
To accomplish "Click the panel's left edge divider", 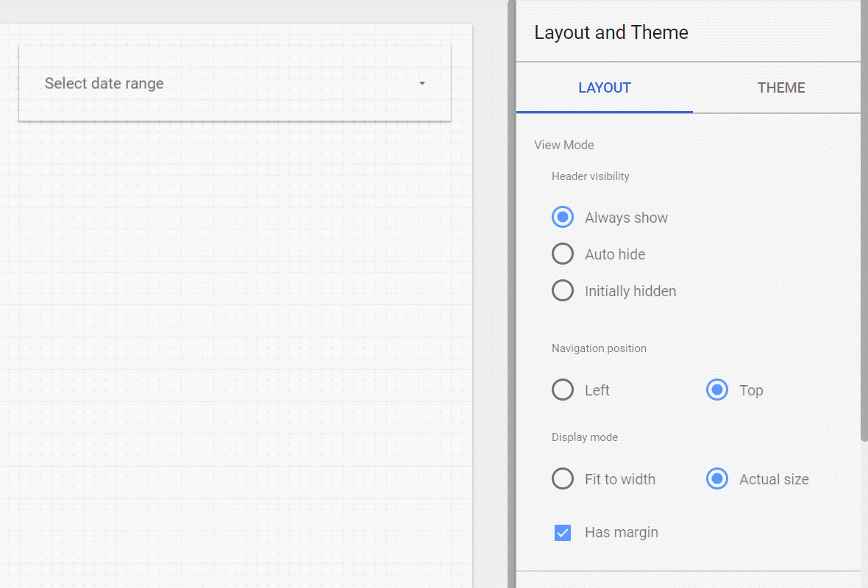I will point(511,294).
